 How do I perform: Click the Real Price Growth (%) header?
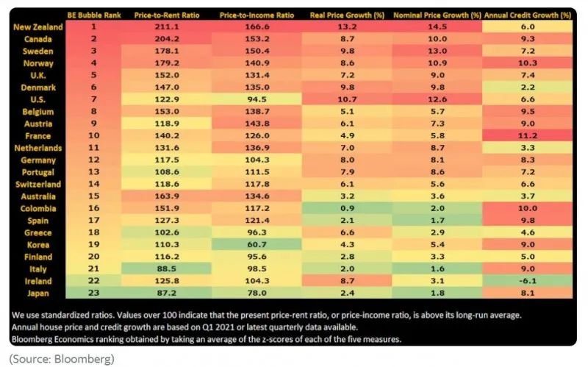click(x=347, y=15)
